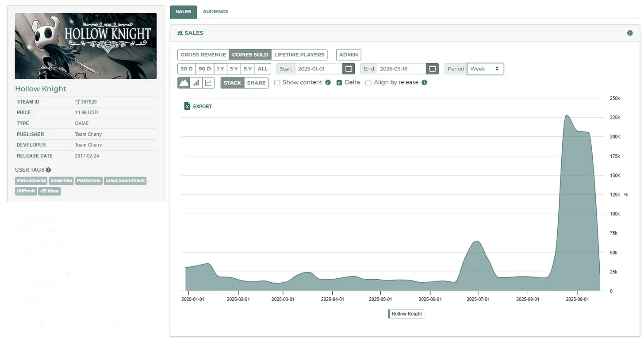Set the range to 90 D
Image resolution: width=644 pixels, height=346 pixels.
[x=205, y=69]
